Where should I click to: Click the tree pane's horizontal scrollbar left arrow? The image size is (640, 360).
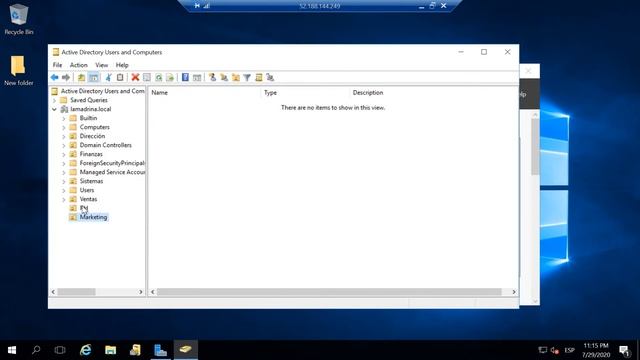[53, 292]
